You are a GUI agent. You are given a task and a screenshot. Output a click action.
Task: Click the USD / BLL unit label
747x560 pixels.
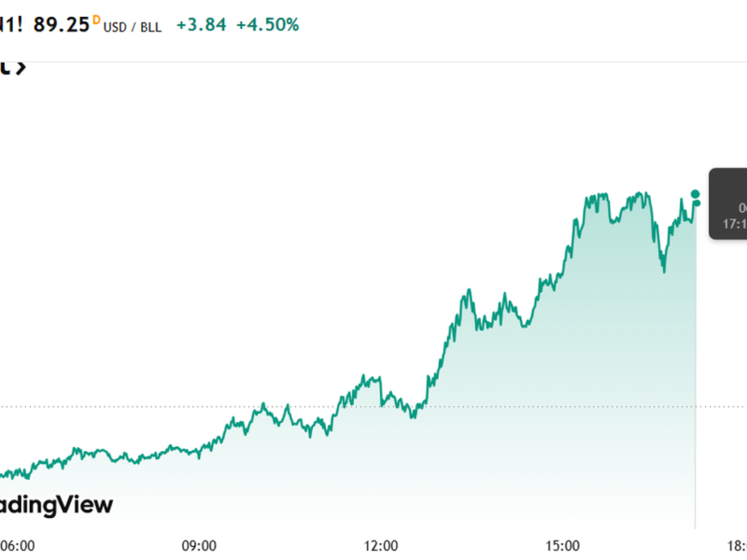[x=134, y=27]
